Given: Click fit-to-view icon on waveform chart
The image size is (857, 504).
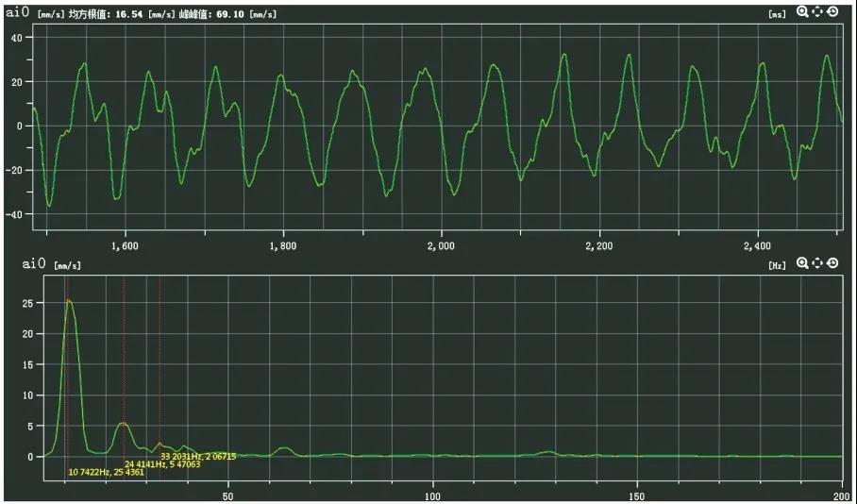Looking at the screenshot, I should click(817, 12).
